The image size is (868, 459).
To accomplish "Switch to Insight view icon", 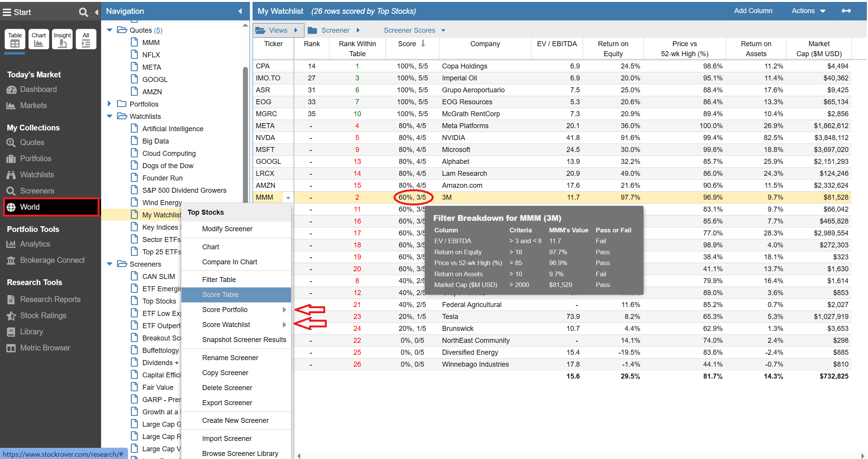I will [x=62, y=39].
